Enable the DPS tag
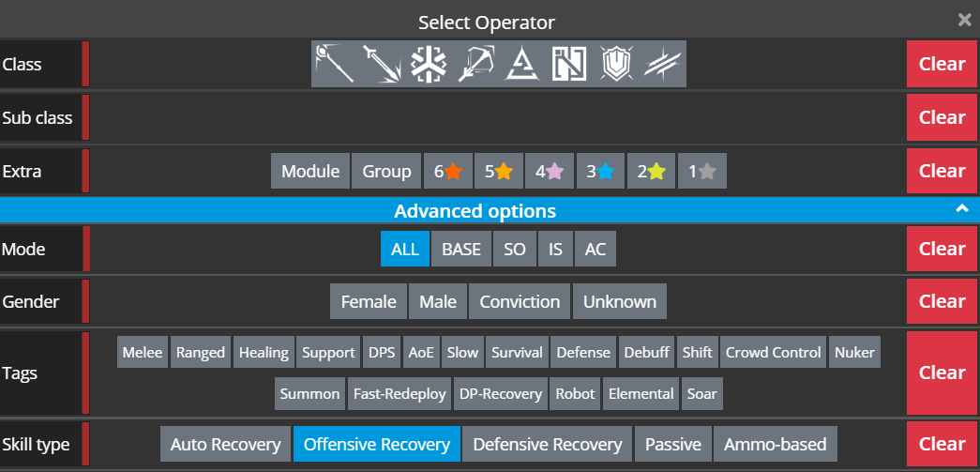This screenshot has height=472, width=980. pos(382,352)
